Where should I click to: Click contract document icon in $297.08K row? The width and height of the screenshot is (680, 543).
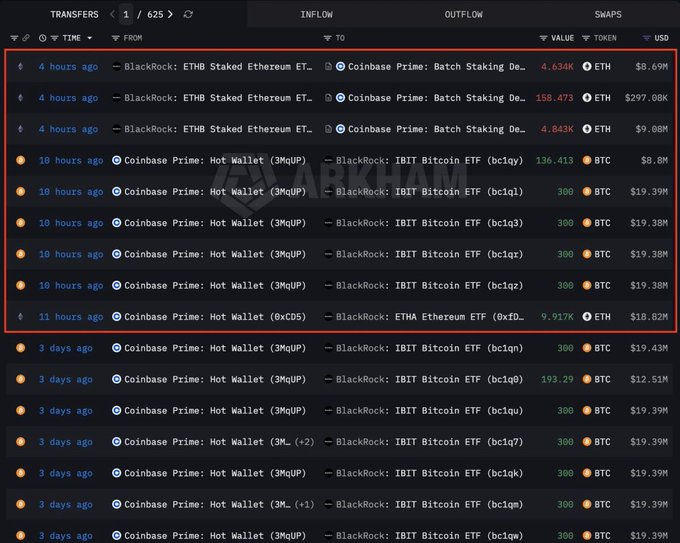tap(328, 98)
